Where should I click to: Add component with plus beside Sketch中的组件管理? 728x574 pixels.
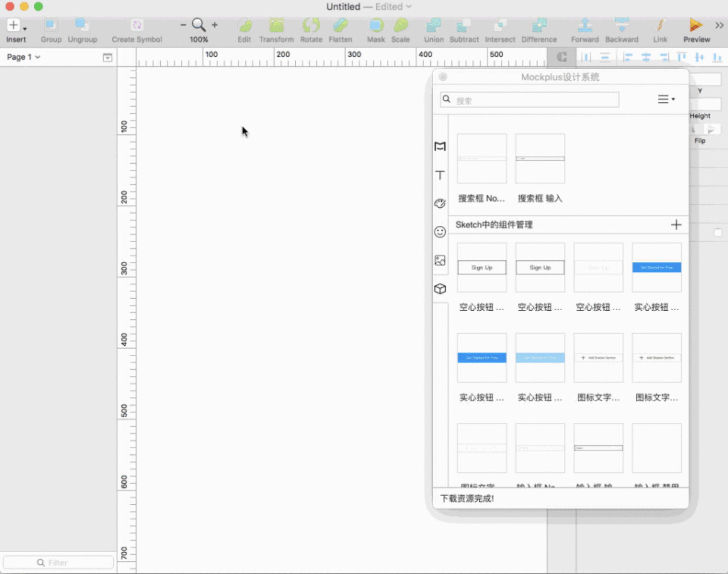pyautogui.click(x=676, y=225)
